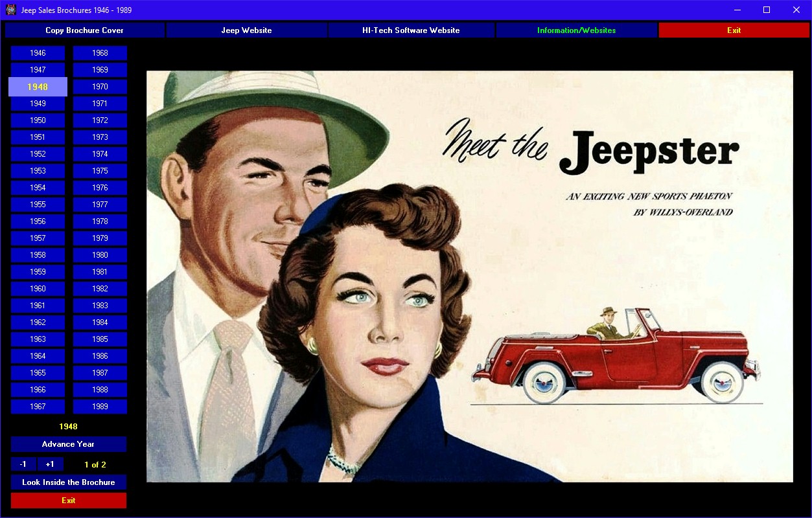This screenshot has width=812, height=518.
Task: Select year 1973
Action: click(100, 137)
